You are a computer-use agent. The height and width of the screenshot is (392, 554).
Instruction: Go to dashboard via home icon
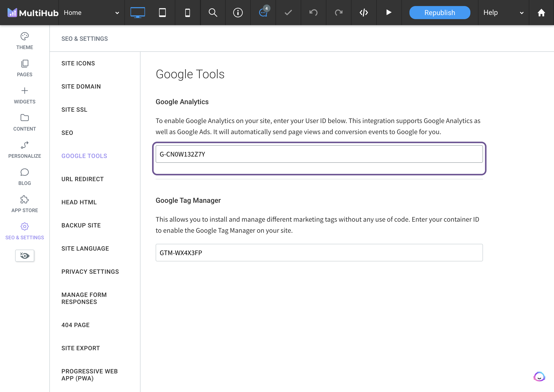click(x=541, y=13)
